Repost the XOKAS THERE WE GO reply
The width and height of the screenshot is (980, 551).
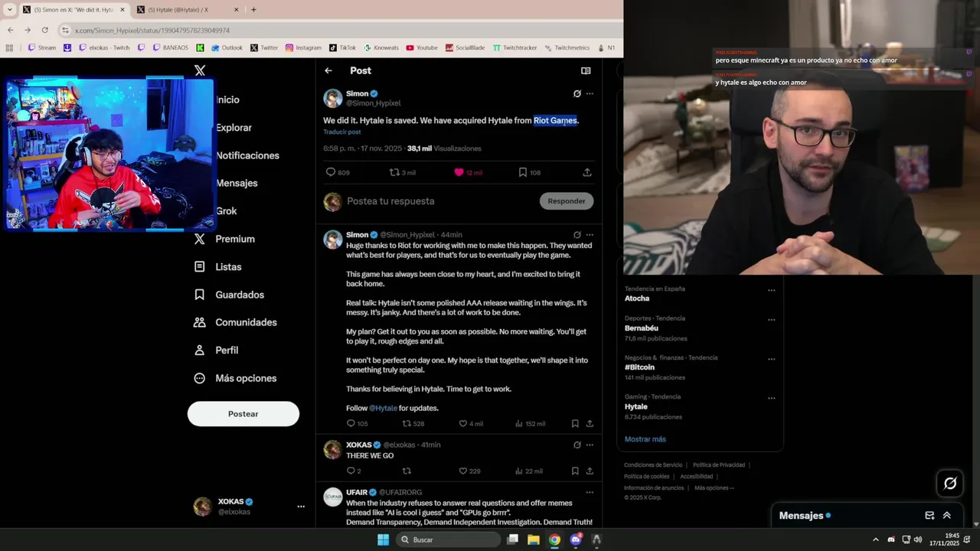(x=407, y=471)
